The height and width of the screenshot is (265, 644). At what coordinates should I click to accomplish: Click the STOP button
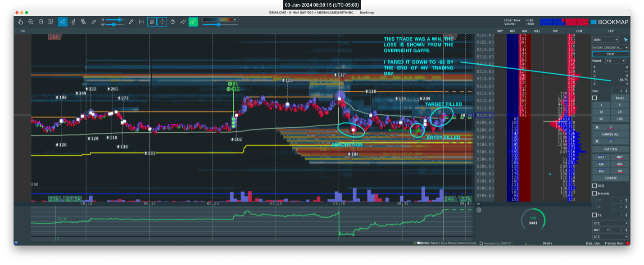point(610,54)
